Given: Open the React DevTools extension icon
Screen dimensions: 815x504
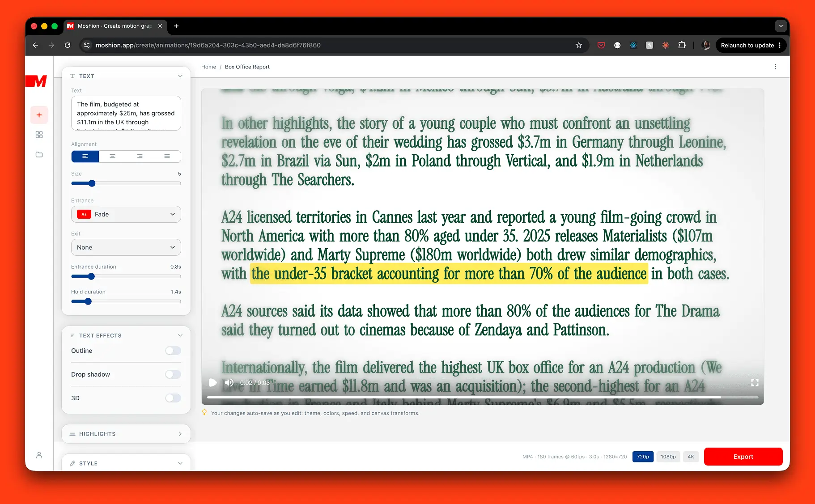Looking at the screenshot, I should [633, 45].
